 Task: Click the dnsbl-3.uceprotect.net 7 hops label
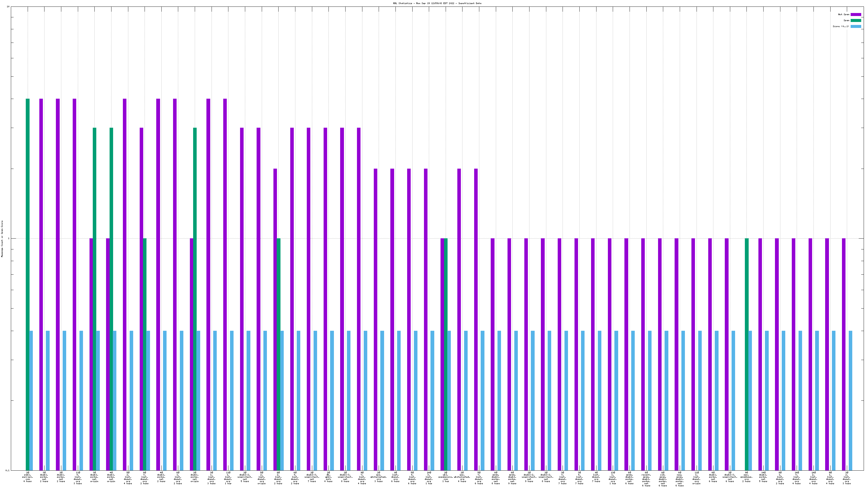(312, 477)
